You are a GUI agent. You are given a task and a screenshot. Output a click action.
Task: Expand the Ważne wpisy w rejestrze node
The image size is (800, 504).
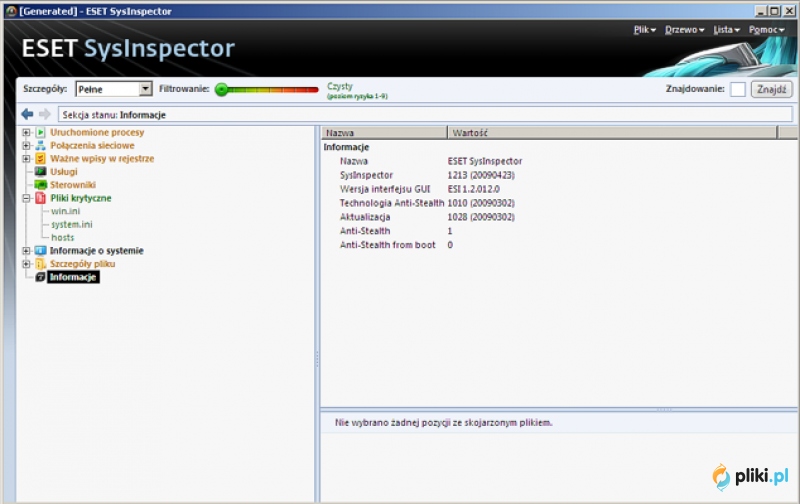27,159
